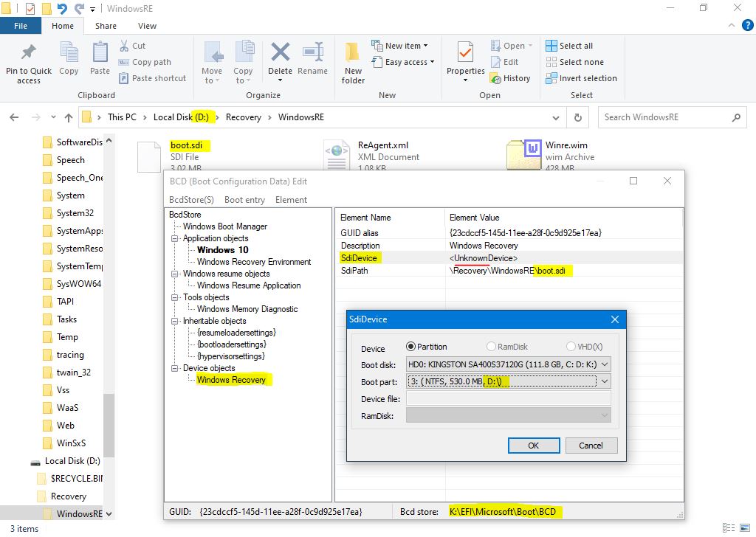Image resolution: width=756 pixels, height=537 pixels.
Task: Collapse the Device objects tree node
Action: pyautogui.click(x=176, y=368)
